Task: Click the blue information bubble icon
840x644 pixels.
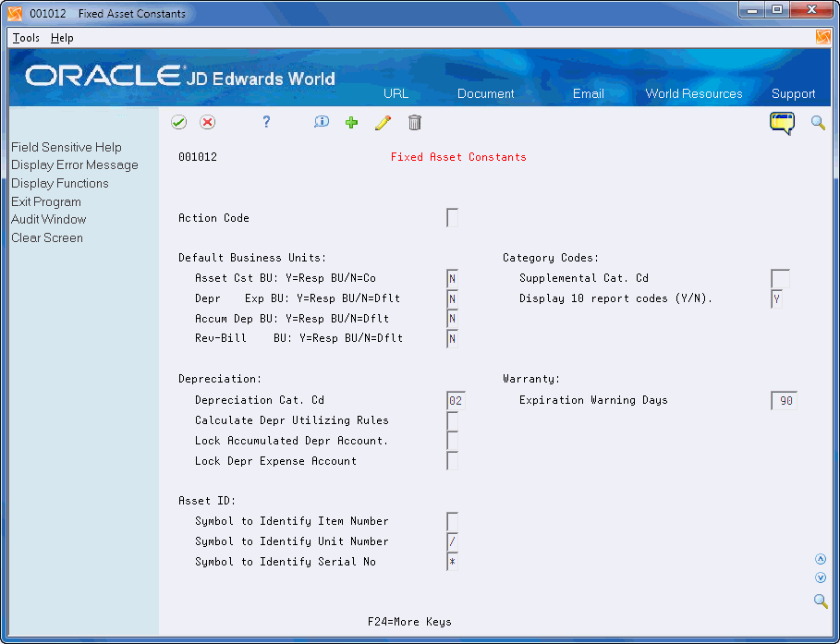Action: coord(322,122)
